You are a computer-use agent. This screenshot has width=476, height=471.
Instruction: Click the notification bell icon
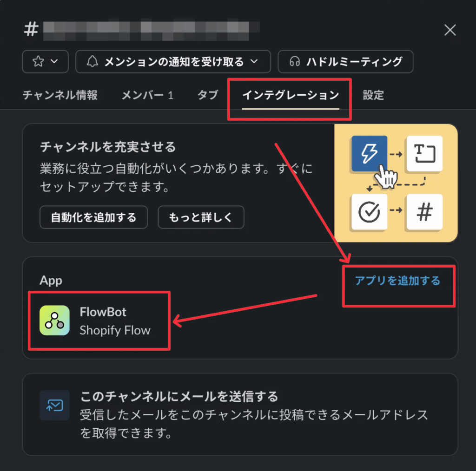coord(93,61)
